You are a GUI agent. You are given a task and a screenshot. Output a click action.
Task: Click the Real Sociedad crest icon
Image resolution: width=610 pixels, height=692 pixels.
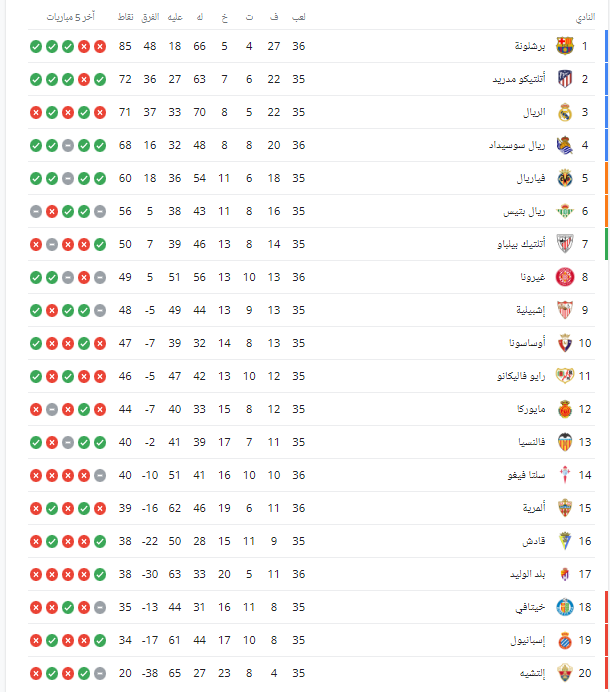coord(565,145)
